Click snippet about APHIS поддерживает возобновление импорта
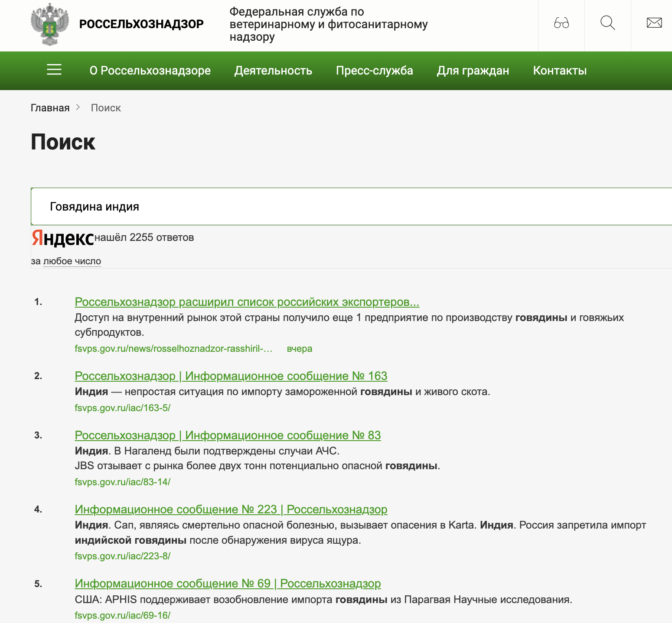The height and width of the screenshot is (623, 672). [323, 600]
